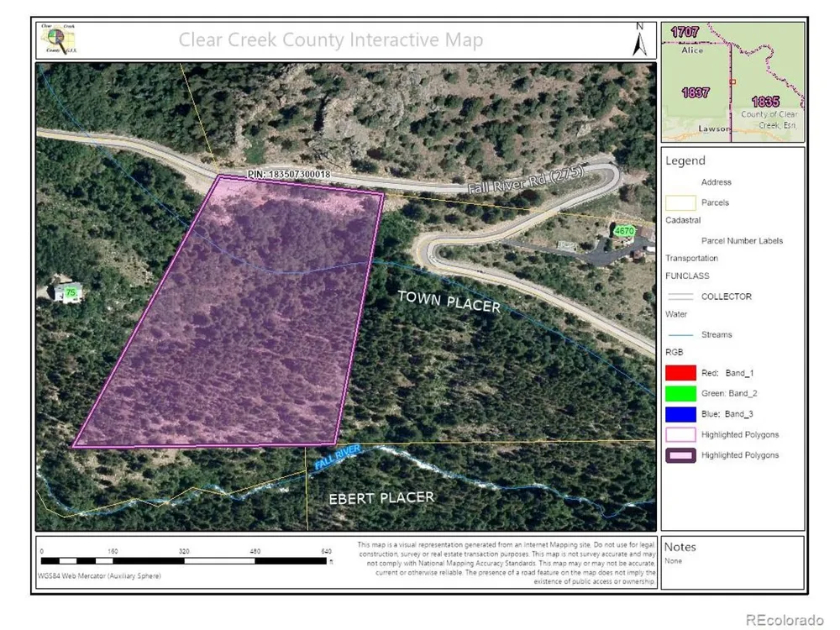Screen dimensions: 840x630
Task: Click the RGB legend entry
Action: tap(674, 352)
